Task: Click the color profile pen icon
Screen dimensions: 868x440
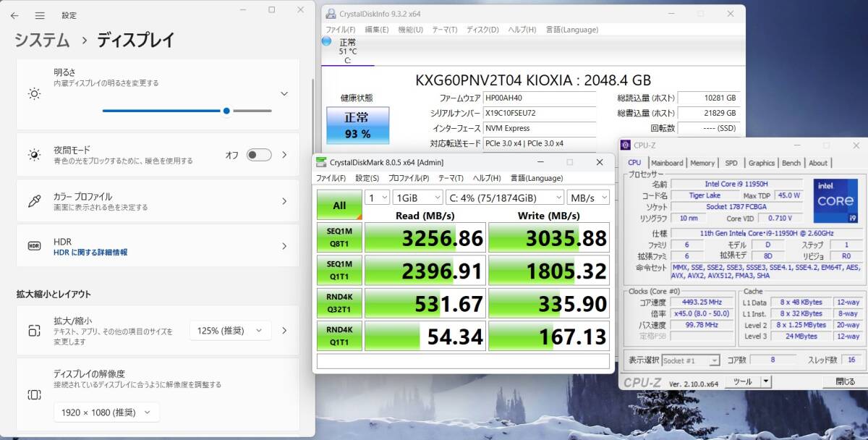Action: pyautogui.click(x=34, y=201)
